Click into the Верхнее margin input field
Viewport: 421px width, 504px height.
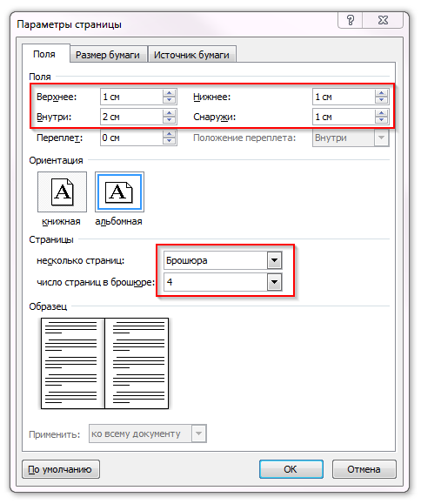(131, 97)
